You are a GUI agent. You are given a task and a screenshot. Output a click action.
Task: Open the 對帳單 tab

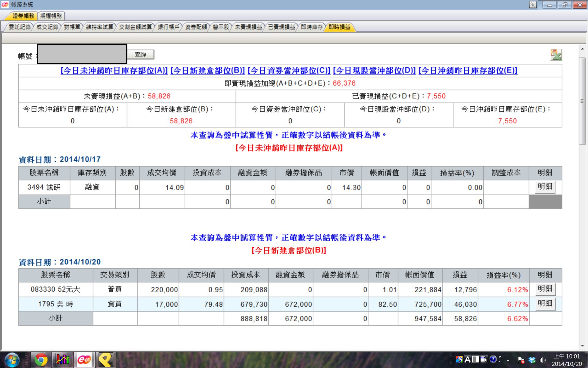click(72, 27)
